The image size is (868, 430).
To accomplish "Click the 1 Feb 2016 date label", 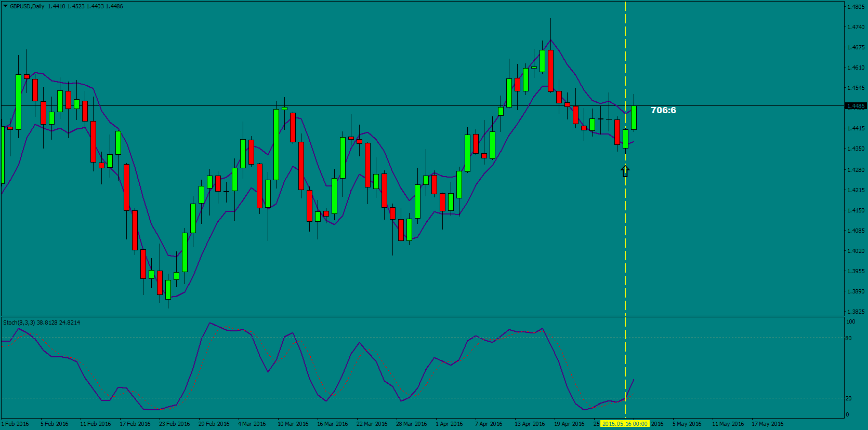I will point(15,424).
